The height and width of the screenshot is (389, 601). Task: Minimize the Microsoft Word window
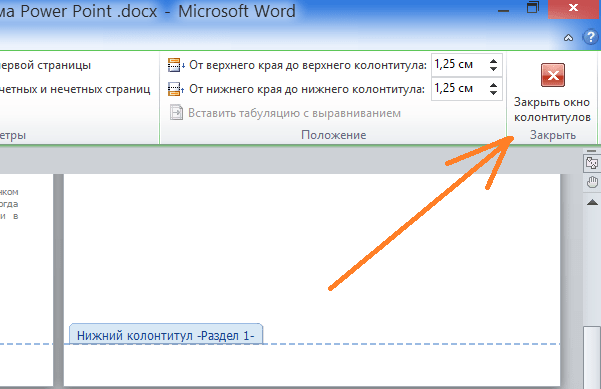click(x=503, y=10)
